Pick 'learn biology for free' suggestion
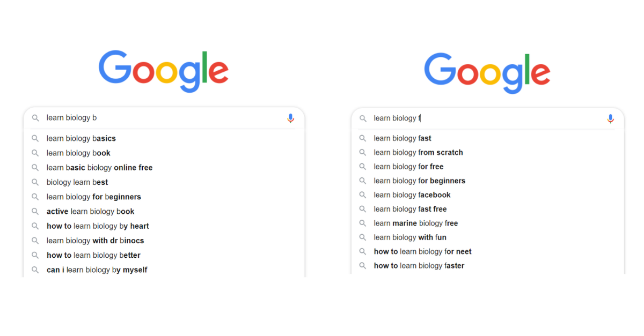644x336 pixels. (408, 167)
